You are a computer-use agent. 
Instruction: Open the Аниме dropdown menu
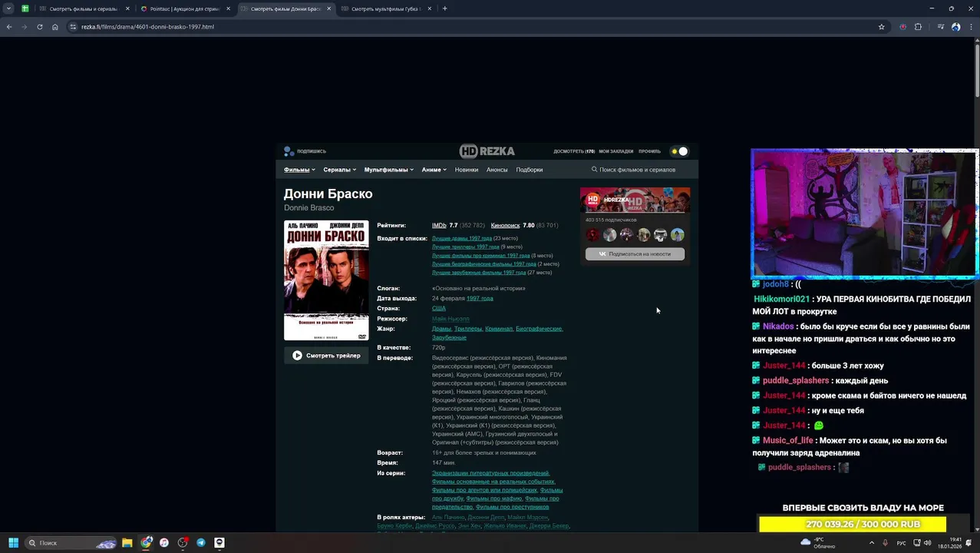point(434,170)
